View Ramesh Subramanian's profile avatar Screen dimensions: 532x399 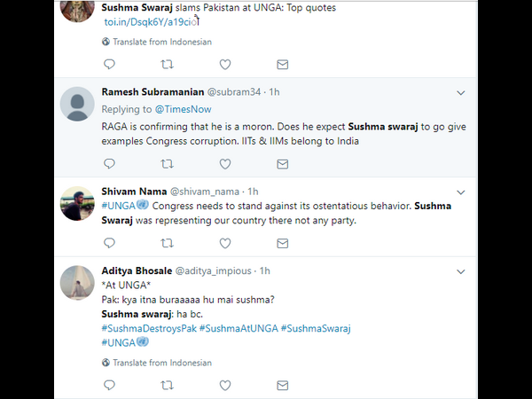pyautogui.click(x=77, y=105)
